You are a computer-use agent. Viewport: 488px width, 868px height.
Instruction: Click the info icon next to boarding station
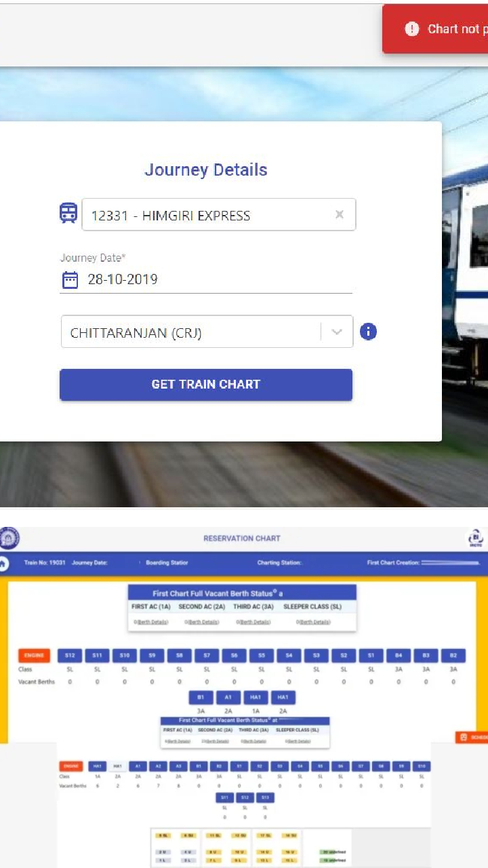[368, 332]
